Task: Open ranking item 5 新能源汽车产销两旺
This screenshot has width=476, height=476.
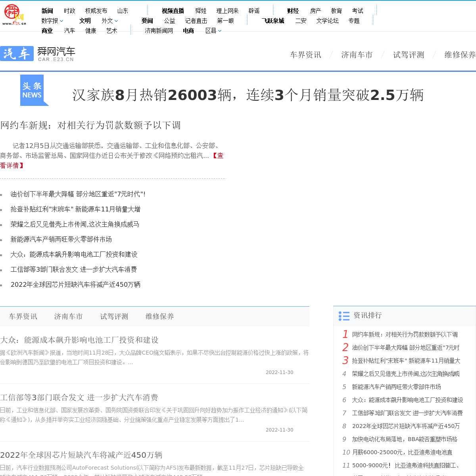Action: (x=396, y=387)
